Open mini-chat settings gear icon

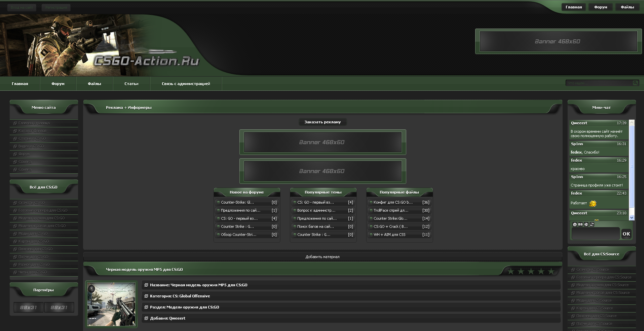click(586, 224)
